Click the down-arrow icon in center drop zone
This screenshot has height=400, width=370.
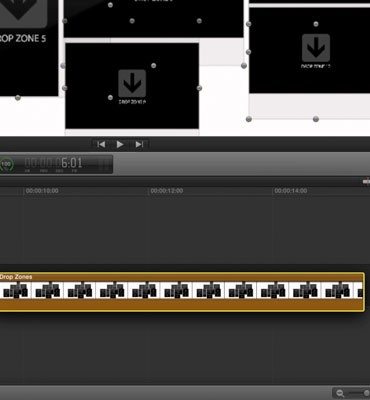tap(132, 83)
